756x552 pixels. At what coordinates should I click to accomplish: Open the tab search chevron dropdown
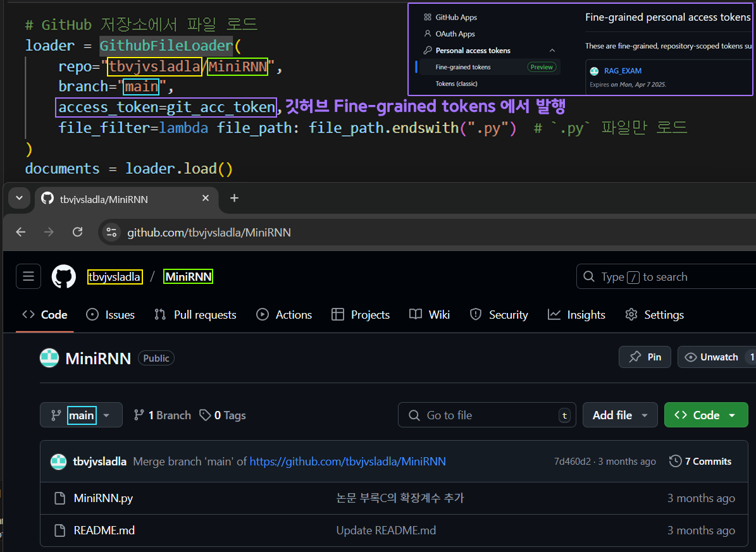click(x=19, y=198)
